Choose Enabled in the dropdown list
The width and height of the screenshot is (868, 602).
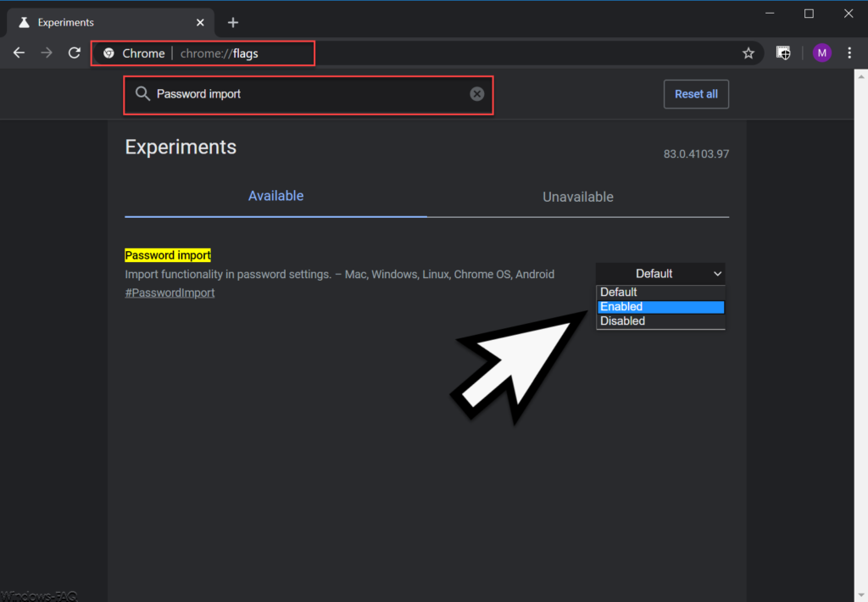tap(660, 307)
